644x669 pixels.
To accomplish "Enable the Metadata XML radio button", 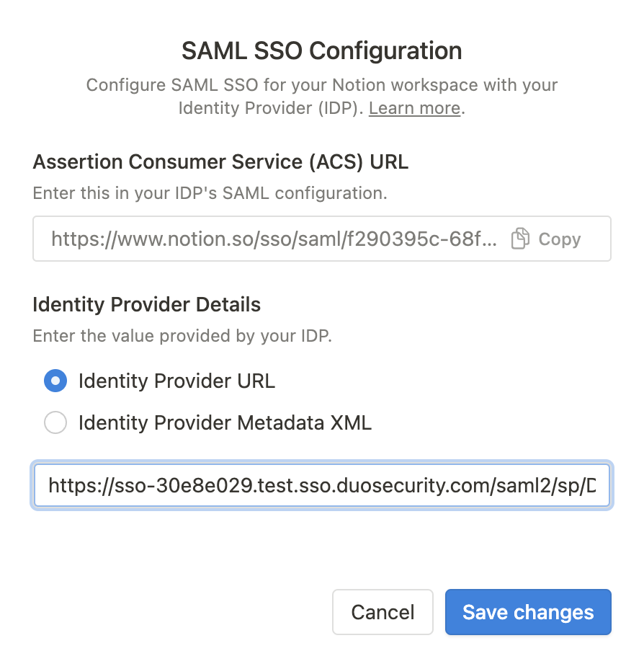I will pyautogui.click(x=55, y=422).
